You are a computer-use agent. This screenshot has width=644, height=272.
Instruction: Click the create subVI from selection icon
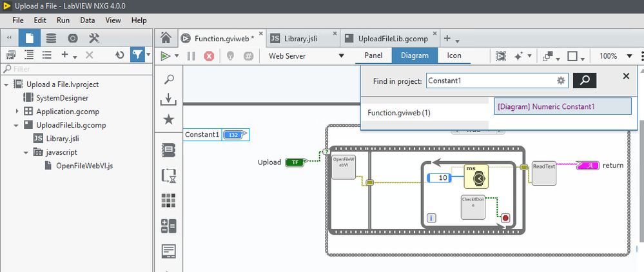point(501,56)
